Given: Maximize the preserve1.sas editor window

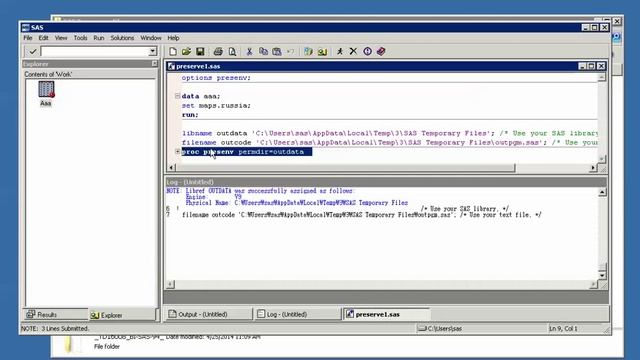Looking at the screenshot, I should click(591, 66).
